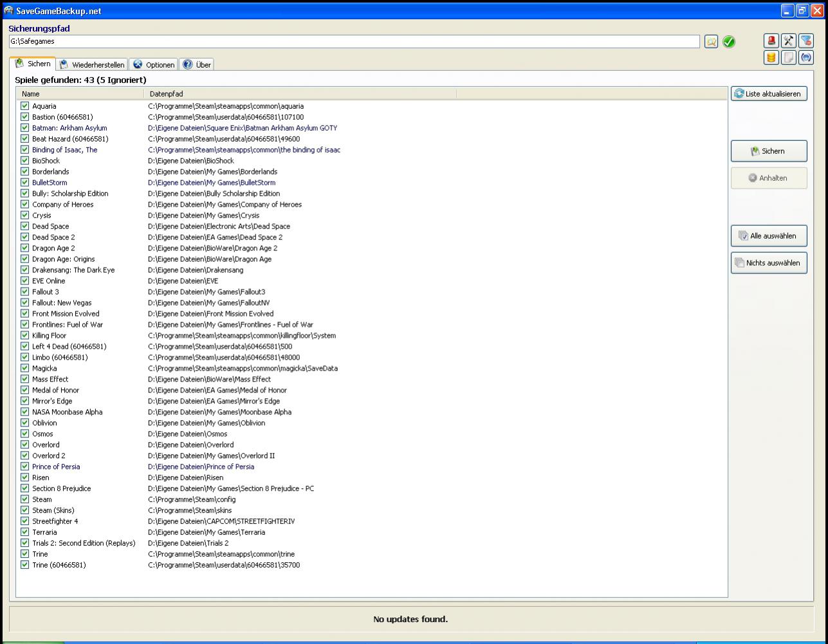Screen dimensions: 828x644
Task: Click the Anhalten button
Action: pyautogui.click(x=769, y=178)
